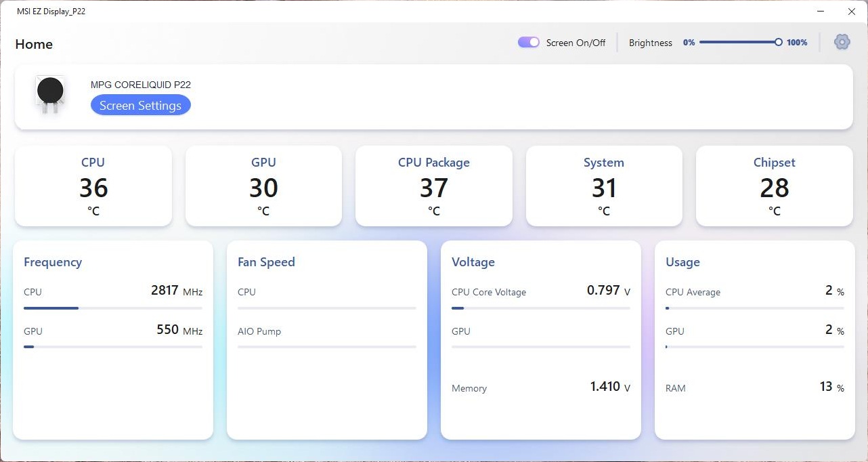Click the CPU Core Voltage label
The width and height of the screenshot is (868, 462).
coord(489,293)
